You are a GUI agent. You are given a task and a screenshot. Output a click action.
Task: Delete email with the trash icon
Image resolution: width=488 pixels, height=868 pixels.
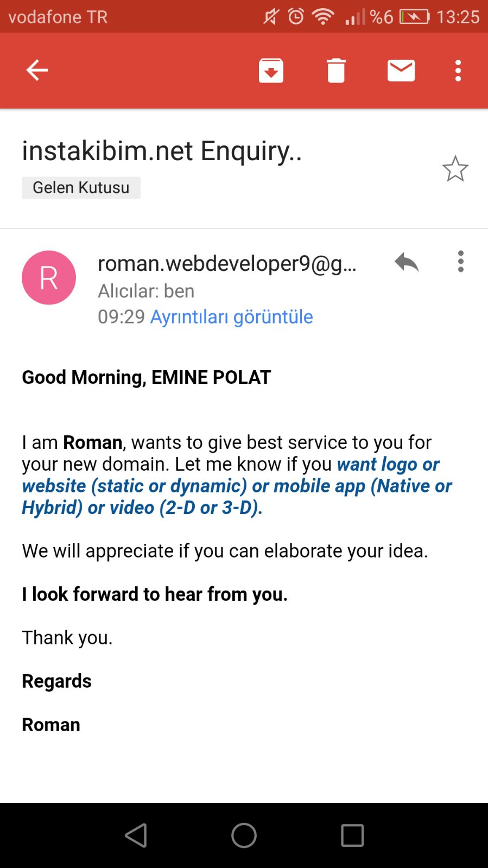tap(336, 70)
